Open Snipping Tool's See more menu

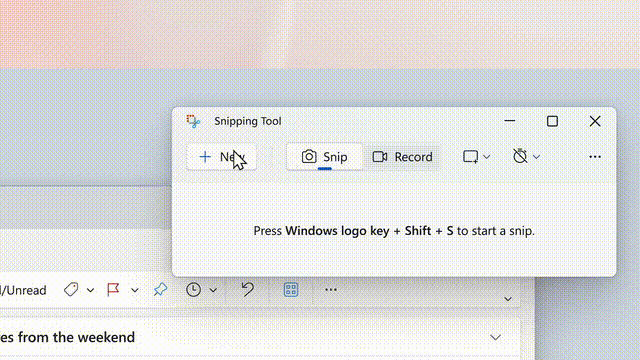click(x=595, y=157)
